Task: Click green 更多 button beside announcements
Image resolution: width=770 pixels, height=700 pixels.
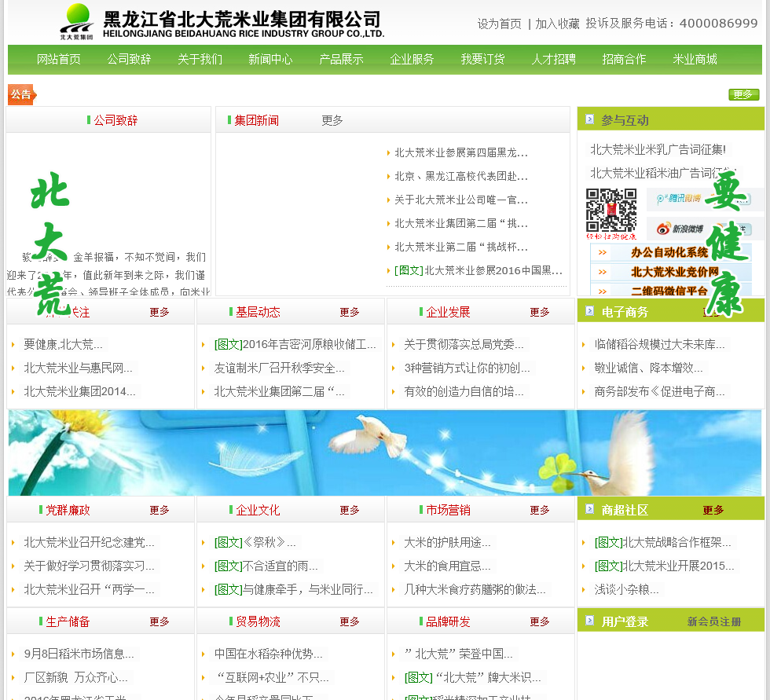Action: (743, 94)
